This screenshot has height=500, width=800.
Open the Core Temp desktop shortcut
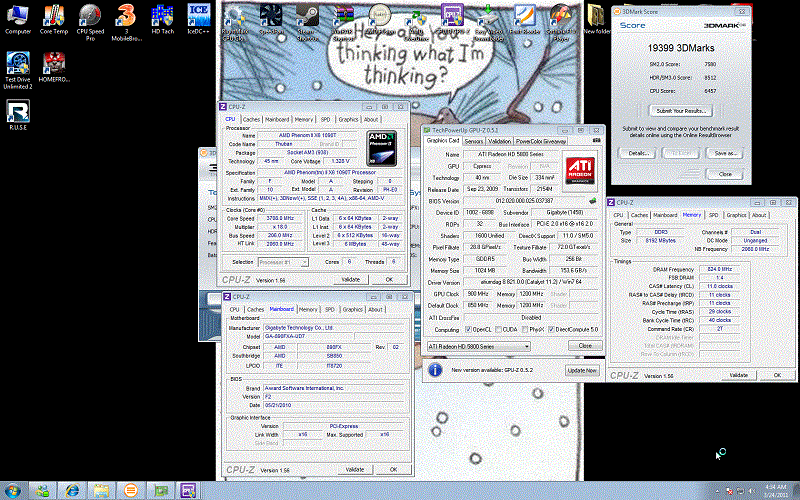click(54, 19)
